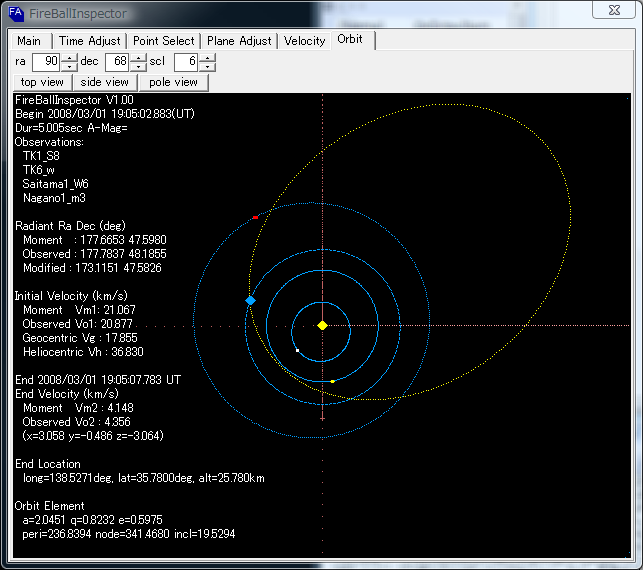This screenshot has height=570, width=643.
Task: Decrease the dec value with down arrow
Action: [x=139, y=67]
